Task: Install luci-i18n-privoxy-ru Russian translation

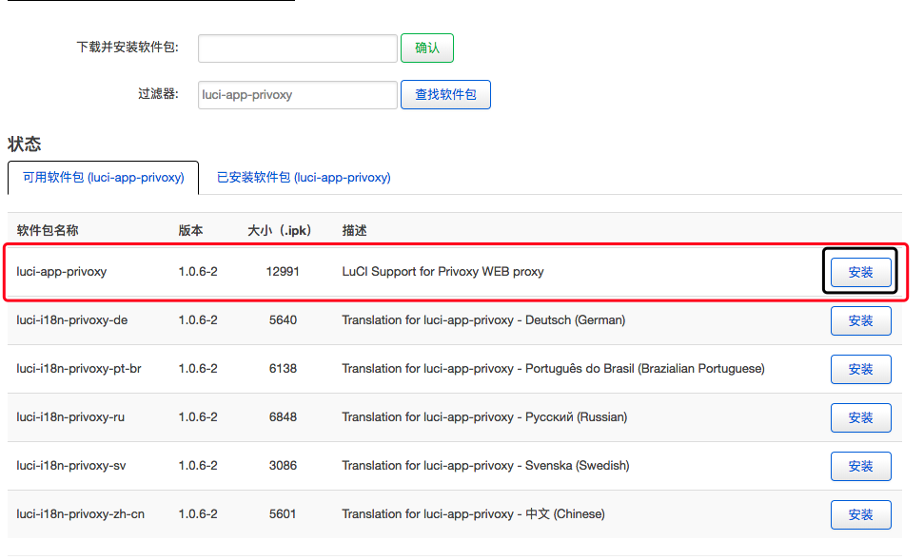Action: (x=860, y=417)
